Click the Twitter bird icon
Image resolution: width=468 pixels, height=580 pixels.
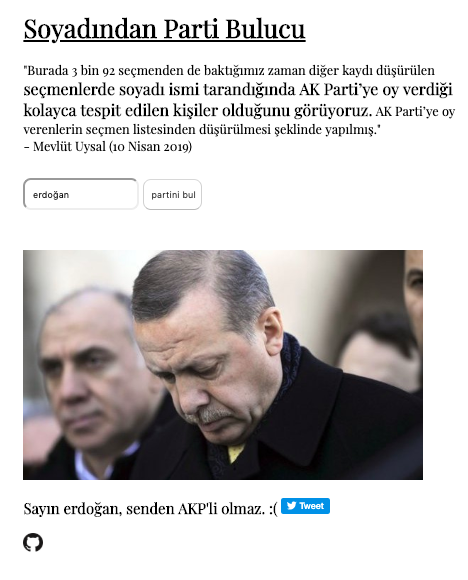tap(291, 505)
